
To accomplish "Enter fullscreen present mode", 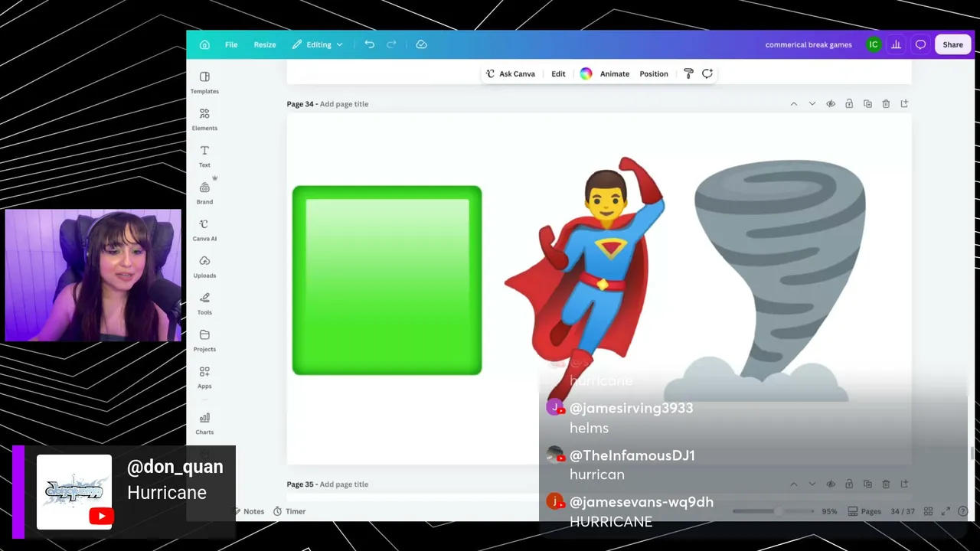I will pyautogui.click(x=946, y=511).
